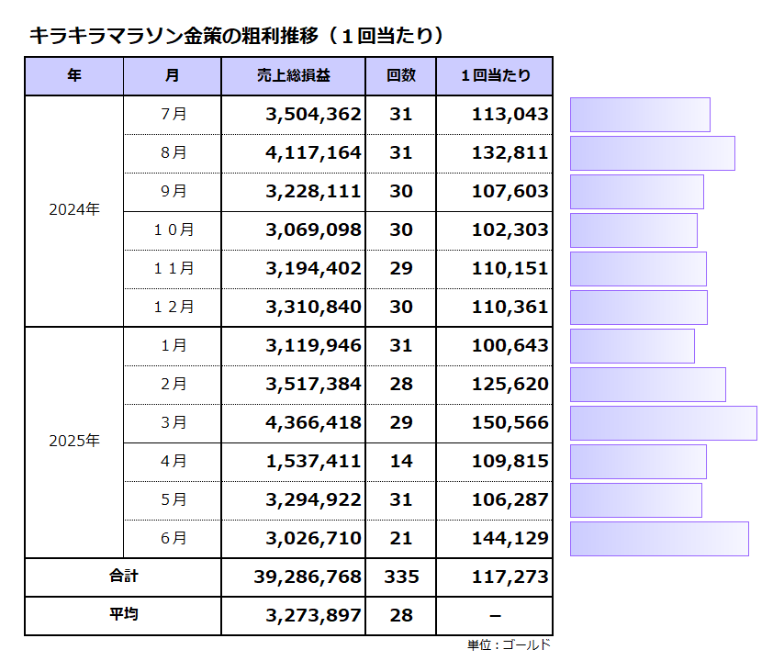Click the 月 column header
784x672 pixels.
(172, 76)
